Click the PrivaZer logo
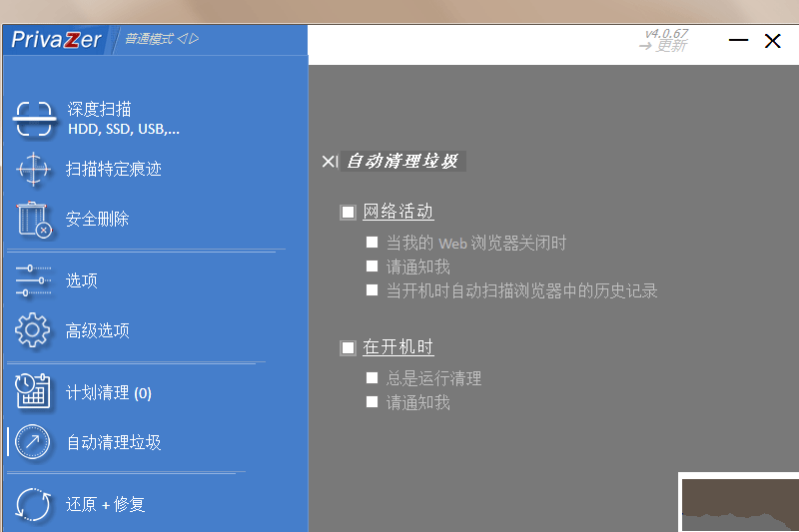 pos(56,40)
